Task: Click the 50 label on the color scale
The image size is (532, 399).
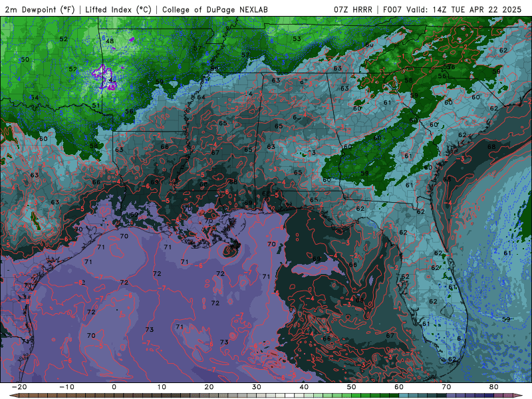Action: coord(352,387)
